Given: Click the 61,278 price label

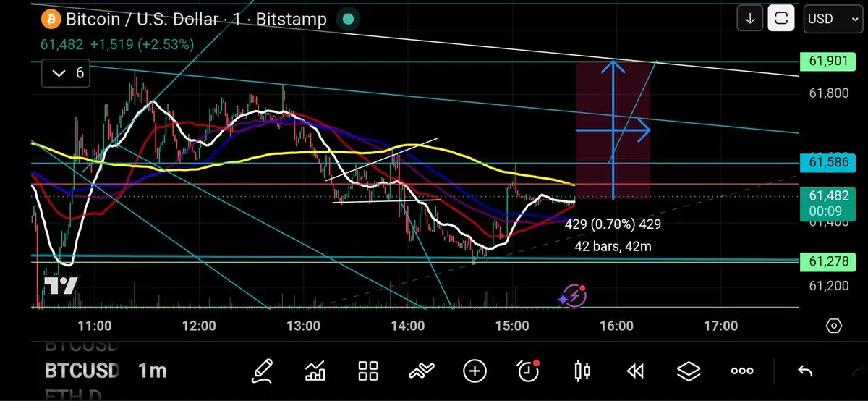Looking at the screenshot, I should tap(829, 261).
